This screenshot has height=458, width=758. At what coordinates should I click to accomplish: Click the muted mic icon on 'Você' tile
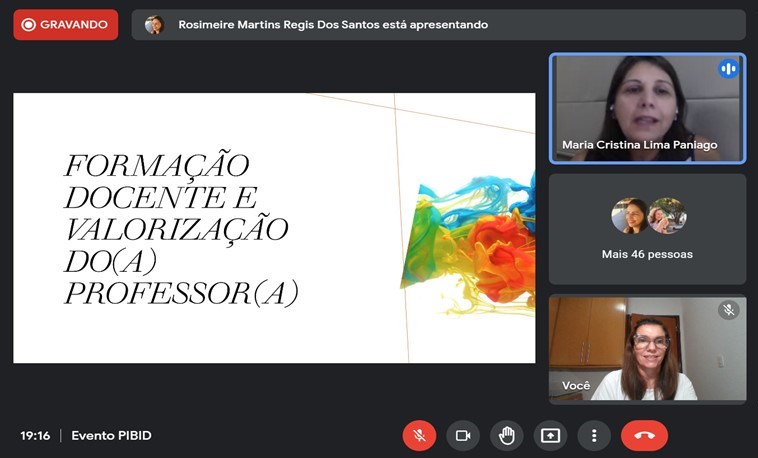pos(728,310)
